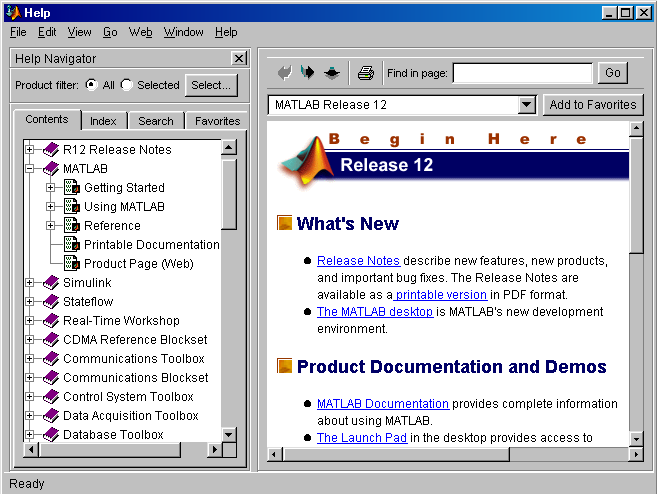Click the Go find button
This screenshot has width=657, height=494.
click(x=613, y=73)
